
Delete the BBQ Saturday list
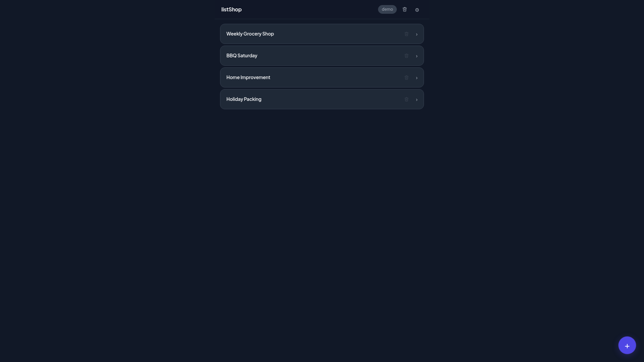(406, 56)
